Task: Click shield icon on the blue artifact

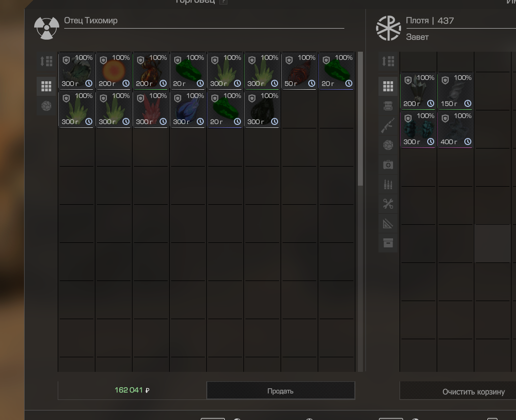Action: coord(178,99)
